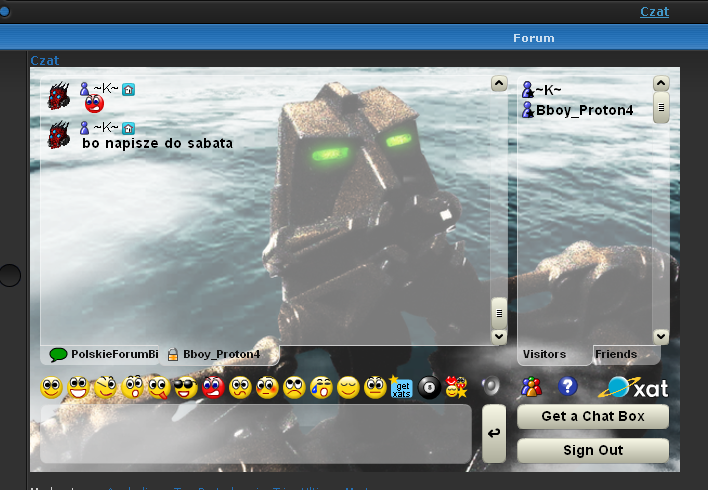Insert the crying emoticon

coord(321,387)
